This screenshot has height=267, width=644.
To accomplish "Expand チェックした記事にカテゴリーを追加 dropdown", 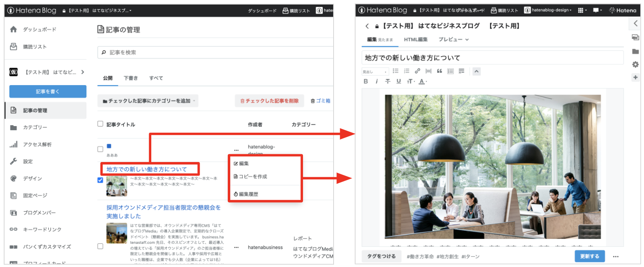I will coord(148,101).
